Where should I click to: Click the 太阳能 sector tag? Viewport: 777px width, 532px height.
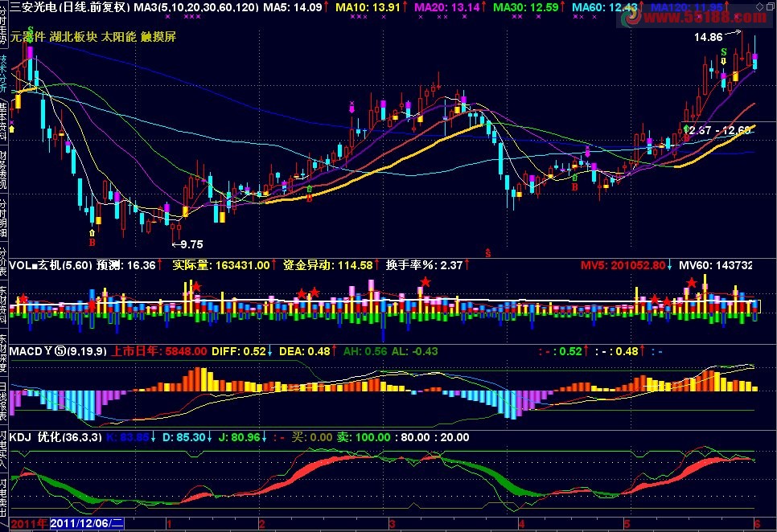pos(118,37)
